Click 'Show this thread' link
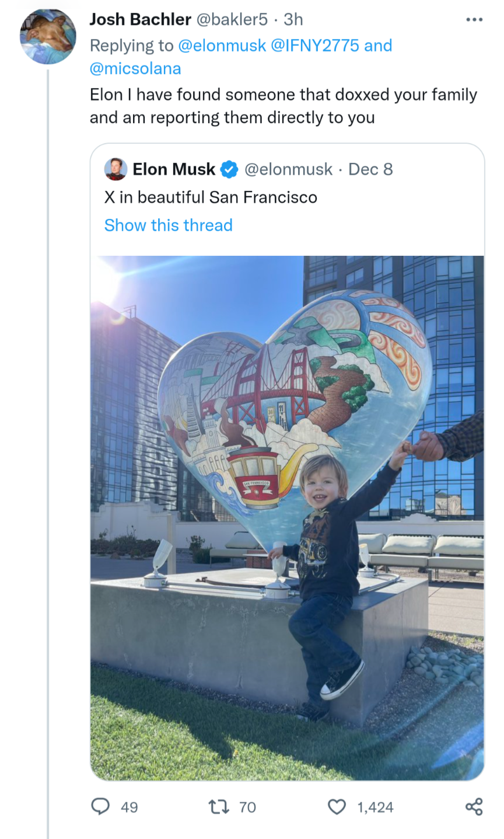 (x=168, y=225)
